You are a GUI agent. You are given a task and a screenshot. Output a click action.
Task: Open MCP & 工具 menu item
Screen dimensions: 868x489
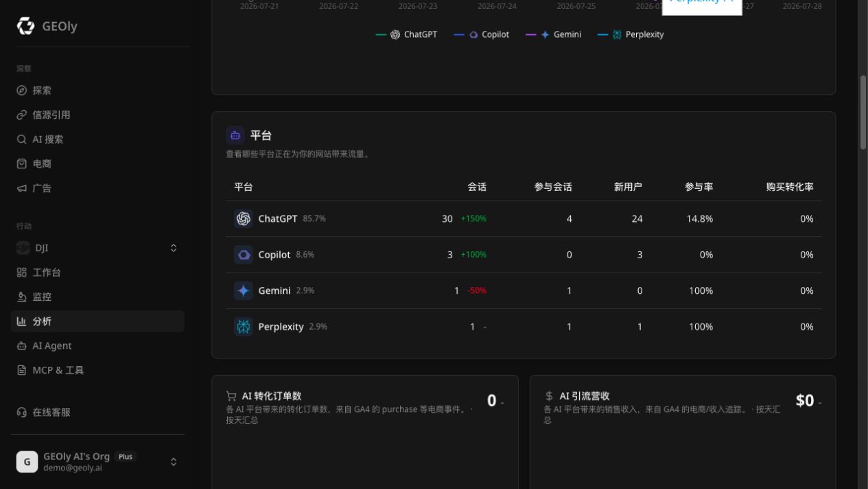click(x=97, y=370)
